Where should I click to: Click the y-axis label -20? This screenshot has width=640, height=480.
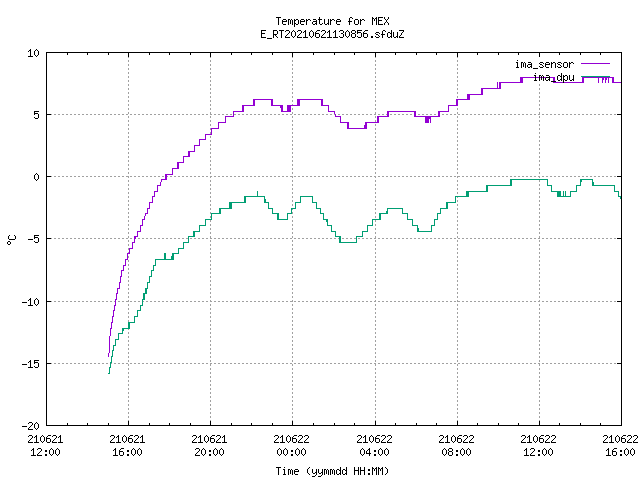[x=30, y=426]
